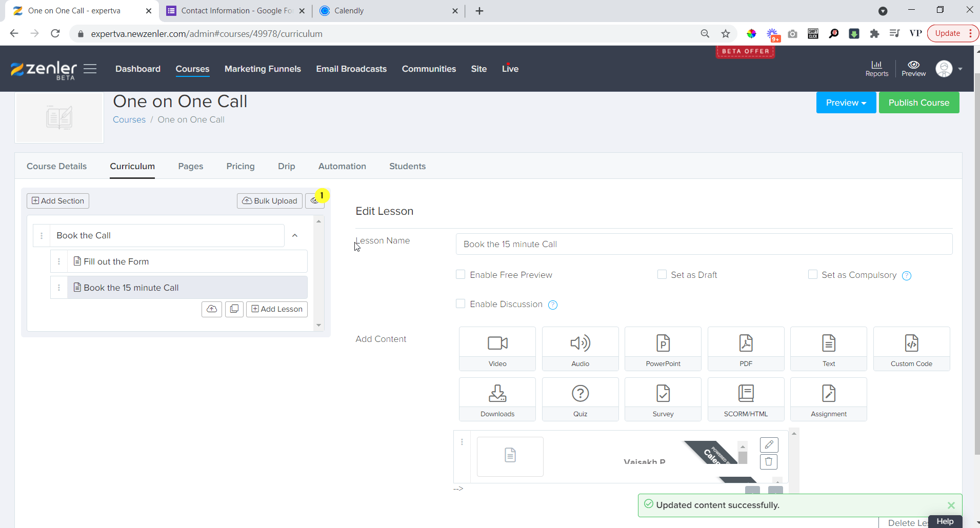The width and height of the screenshot is (980, 528).
Task: Click the Publish Course button
Action: pos(918,103)
